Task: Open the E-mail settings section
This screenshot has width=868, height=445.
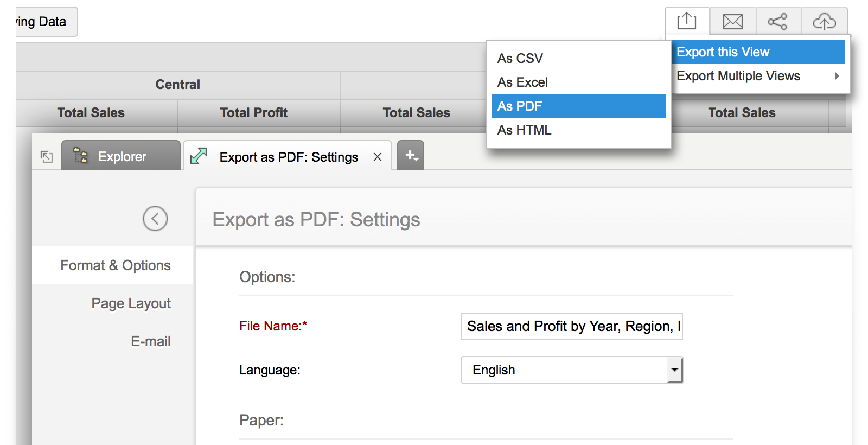Action: (150, 341)
